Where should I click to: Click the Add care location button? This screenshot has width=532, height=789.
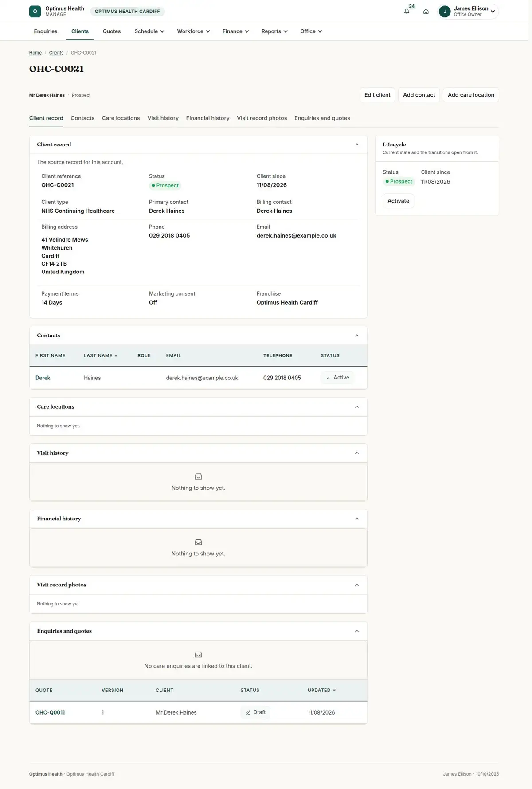471,95
